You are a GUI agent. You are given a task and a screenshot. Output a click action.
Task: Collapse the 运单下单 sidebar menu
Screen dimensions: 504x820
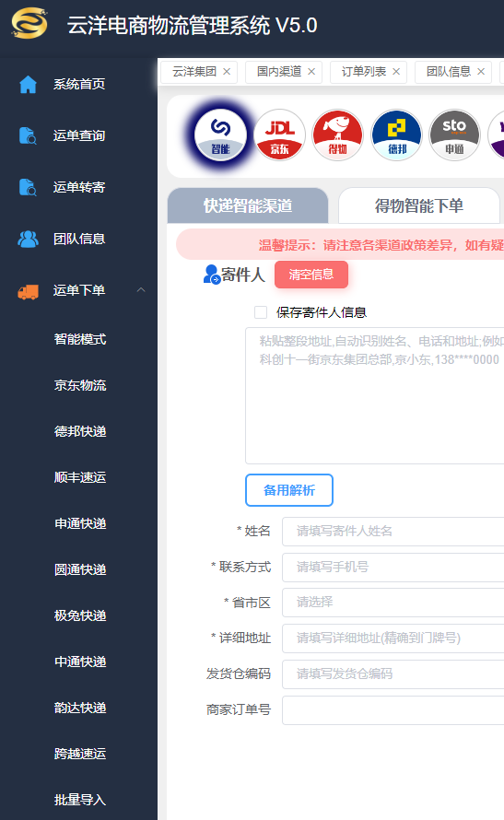(141, 289)
